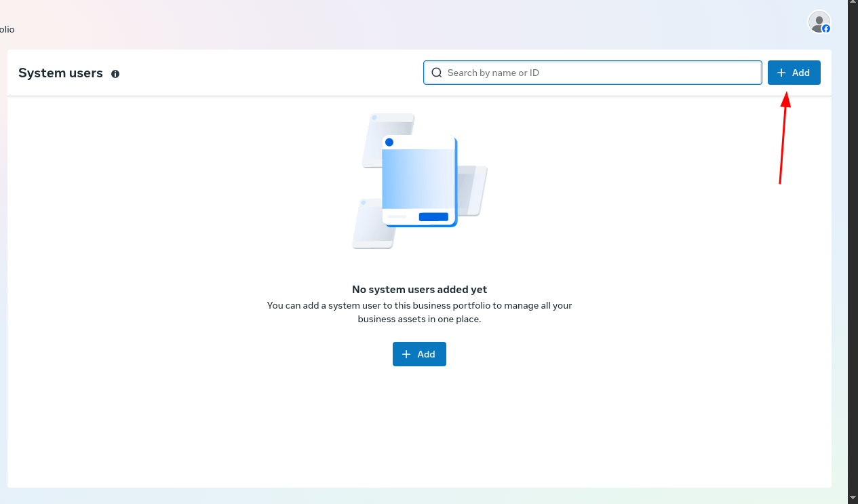Show info tooltip beside System users

click(115, 74)
